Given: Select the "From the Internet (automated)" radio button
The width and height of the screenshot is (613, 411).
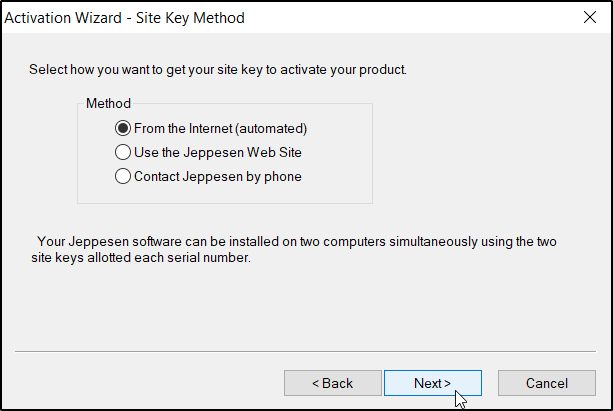Looking at the screenshot, I should coord(123,129).
